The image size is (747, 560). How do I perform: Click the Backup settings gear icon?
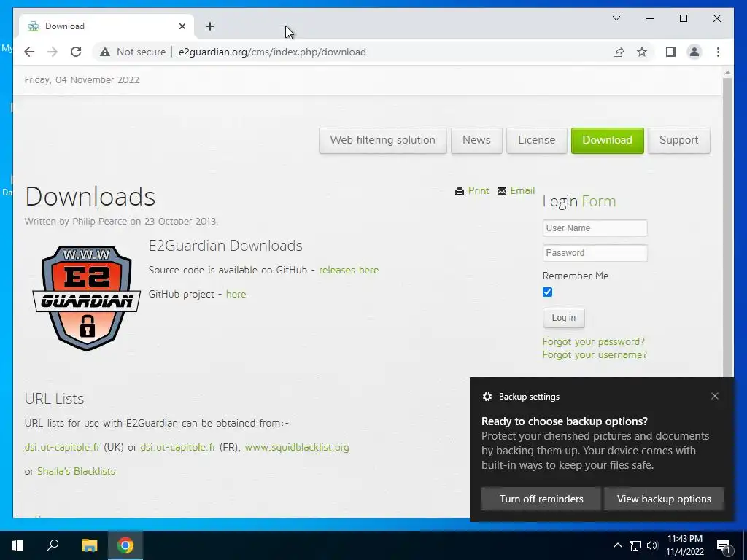[x=487, y=397]
